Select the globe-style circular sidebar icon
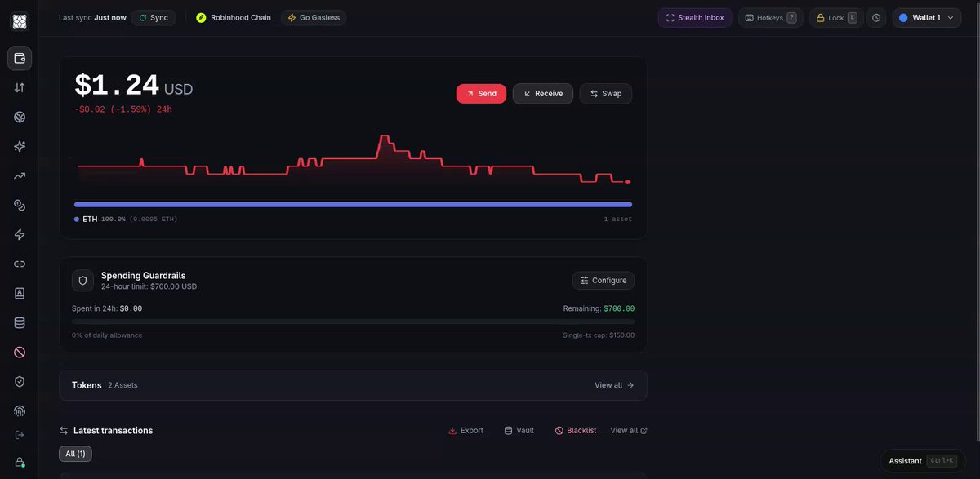 (x=20, y=118)
